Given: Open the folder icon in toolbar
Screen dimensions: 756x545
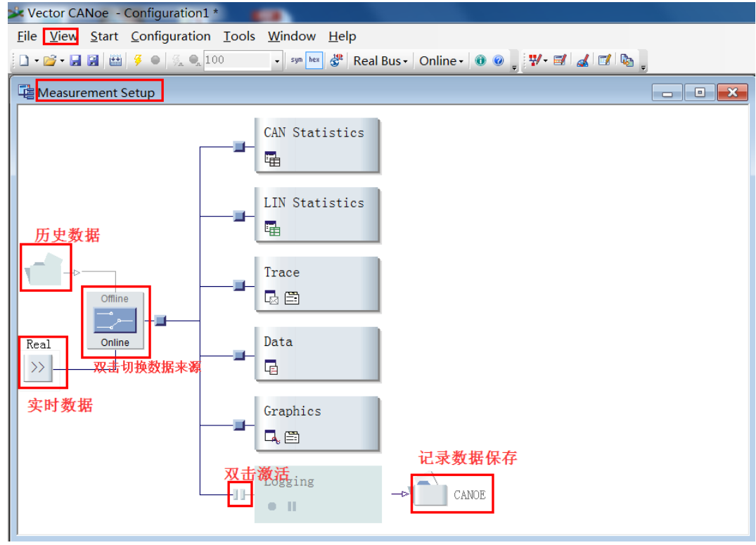Looking at the screenshot, I should coord(49,60).
